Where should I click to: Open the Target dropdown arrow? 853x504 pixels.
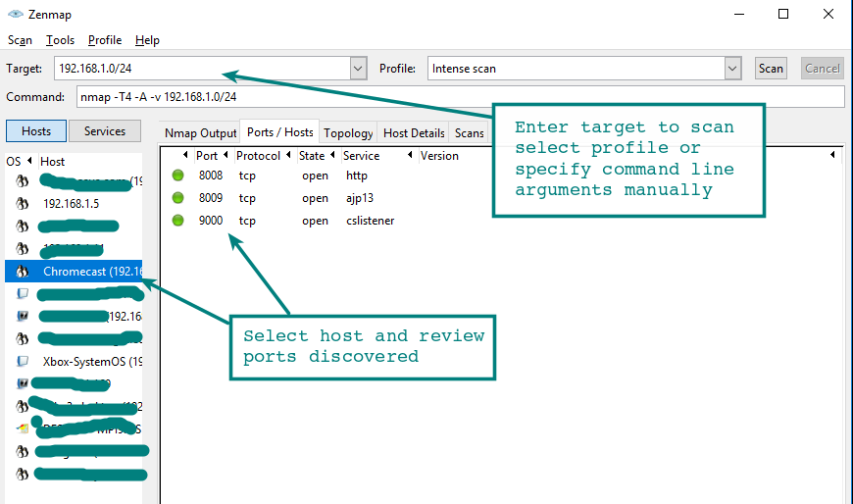coord(358,69)
